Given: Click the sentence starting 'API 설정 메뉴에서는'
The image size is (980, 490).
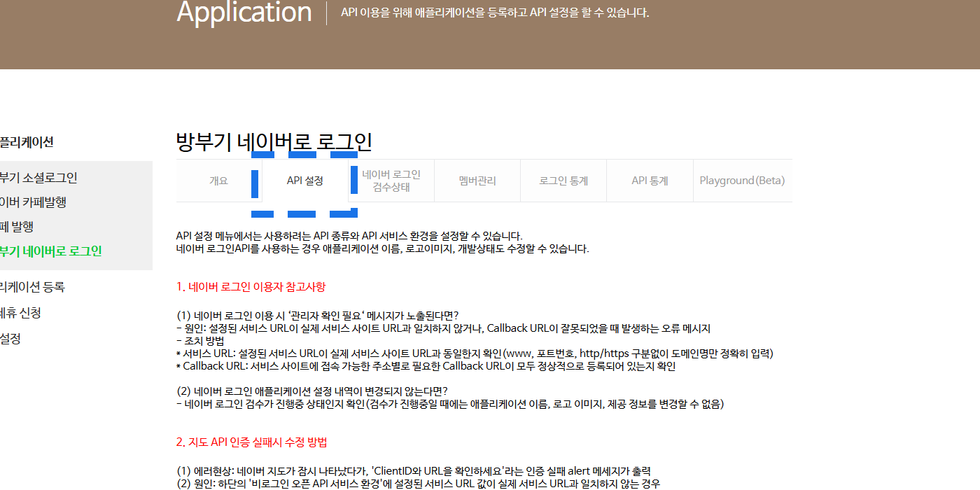Looking at the screenshot, I should point(349,236).
